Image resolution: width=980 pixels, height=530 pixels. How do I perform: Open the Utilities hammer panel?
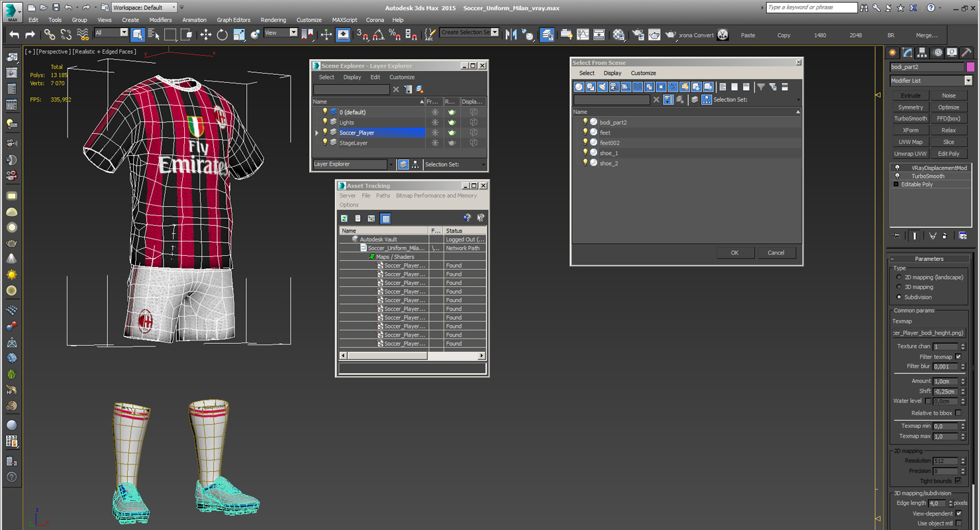click(x=966, y=52)
